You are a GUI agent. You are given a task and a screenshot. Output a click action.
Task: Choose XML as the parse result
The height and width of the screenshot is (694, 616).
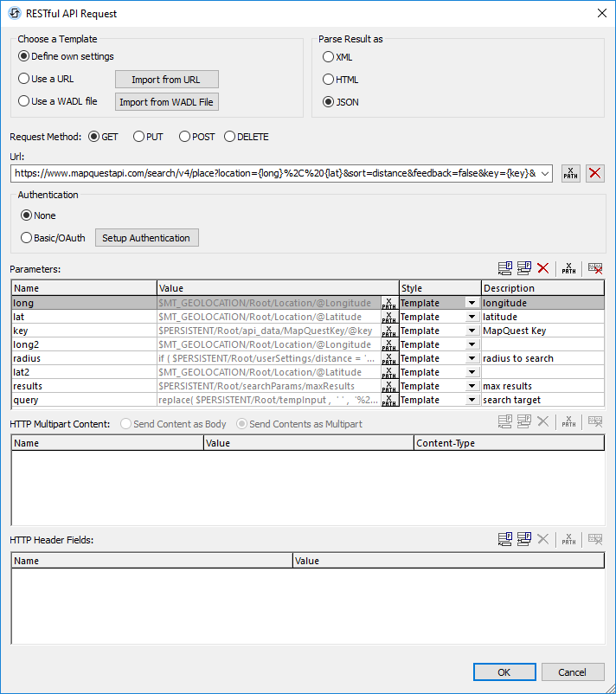(x=328, y=57)
